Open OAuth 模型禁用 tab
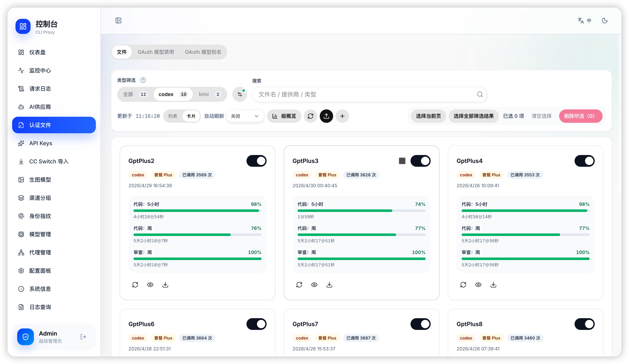 [x=155, y=52]
